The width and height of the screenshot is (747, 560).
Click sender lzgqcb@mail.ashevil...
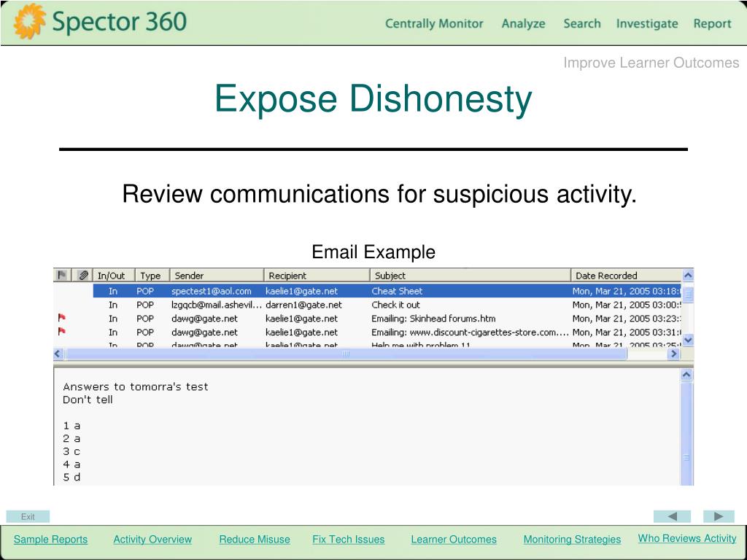(x=216, y=305)
